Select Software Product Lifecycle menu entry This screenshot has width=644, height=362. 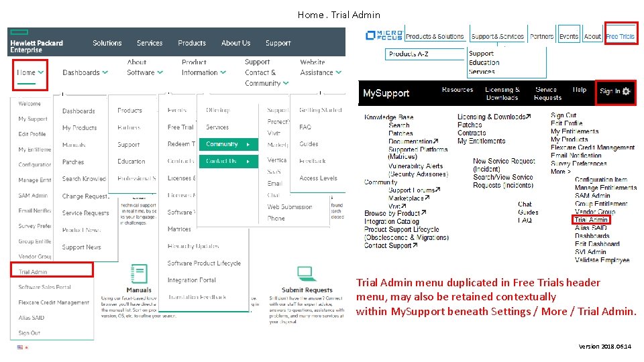pos(204,263)
